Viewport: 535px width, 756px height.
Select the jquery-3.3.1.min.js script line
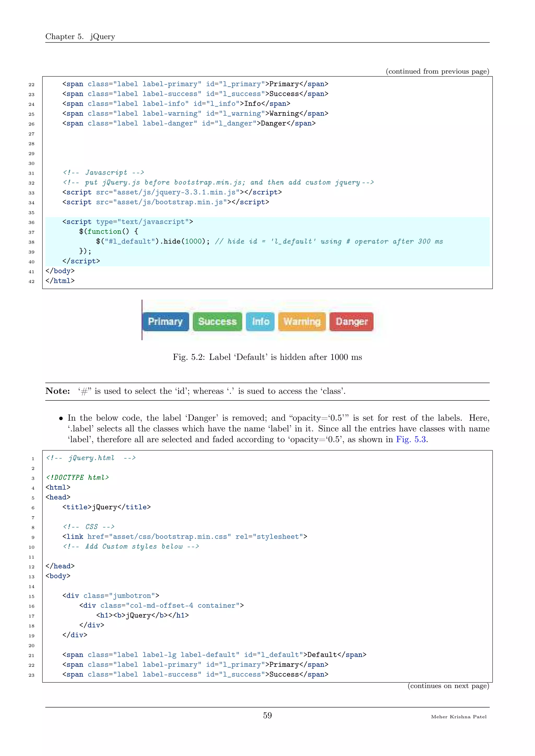pos(172,192)
